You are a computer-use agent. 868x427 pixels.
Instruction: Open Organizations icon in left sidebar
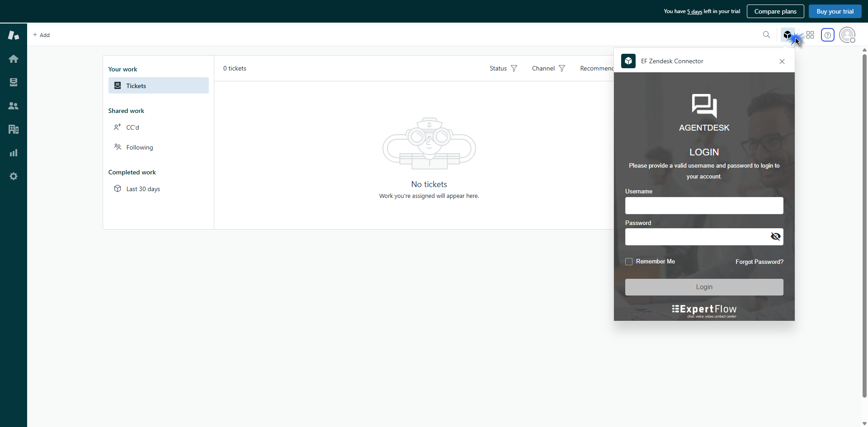click(14, 129)
